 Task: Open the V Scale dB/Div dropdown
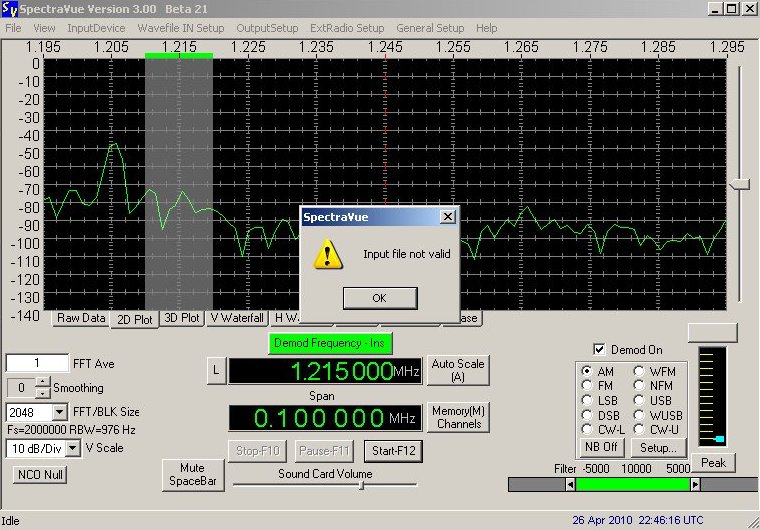[x=73, y=448]
